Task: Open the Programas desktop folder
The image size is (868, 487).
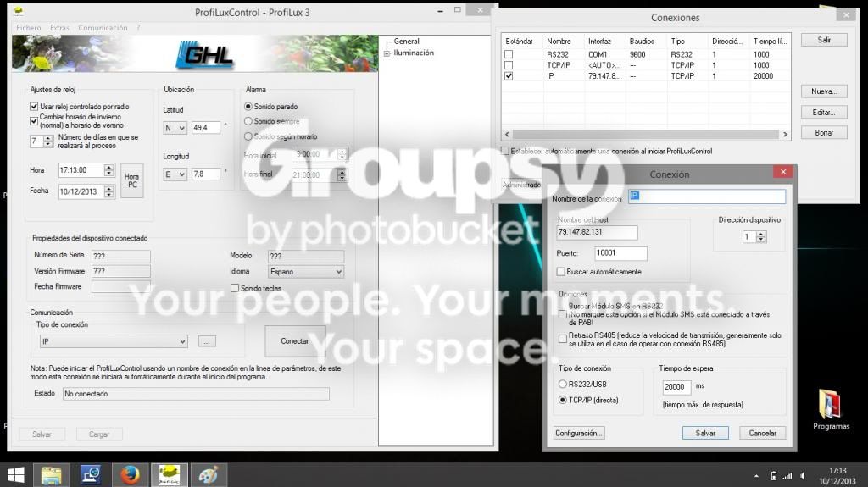Action: (x=831, y=410)
